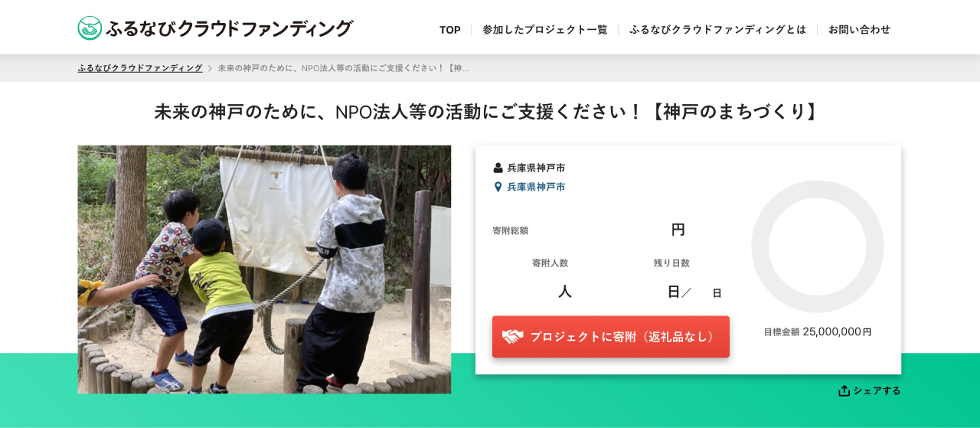Screen dimensions: 980x428
Task: Open the TOP menu item
Action: 450,30
